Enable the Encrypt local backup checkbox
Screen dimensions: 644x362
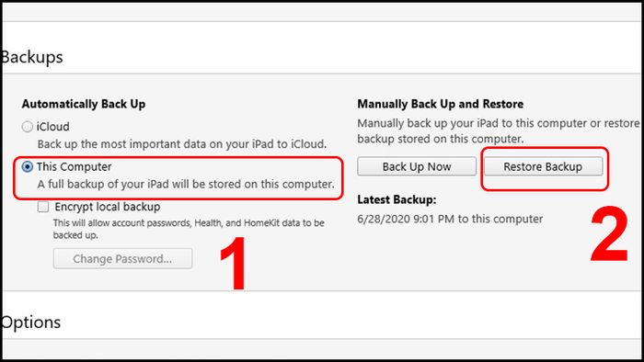click(43, 207)
